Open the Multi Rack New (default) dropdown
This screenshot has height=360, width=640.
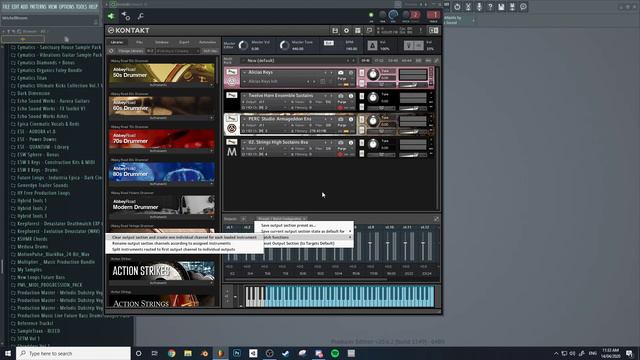point(298,61)
